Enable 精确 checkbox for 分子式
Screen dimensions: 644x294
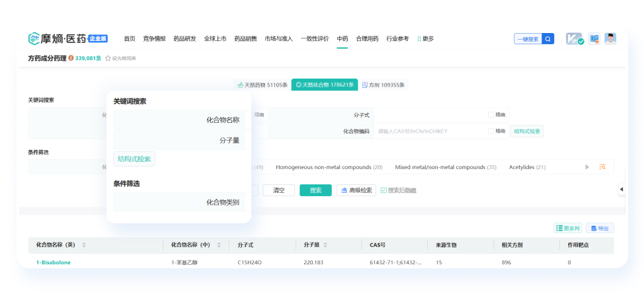click(491, 114)
